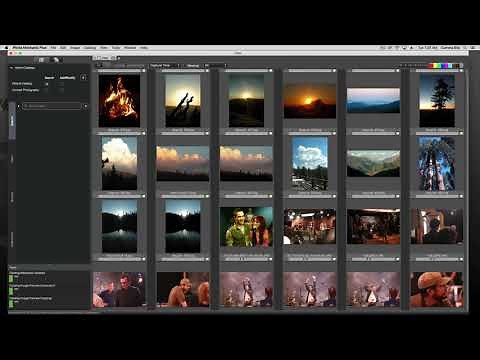Select the looking-up sequoia trees thumbnail
This screenshot has height=360, width=480.
click(x=437, y=163)
